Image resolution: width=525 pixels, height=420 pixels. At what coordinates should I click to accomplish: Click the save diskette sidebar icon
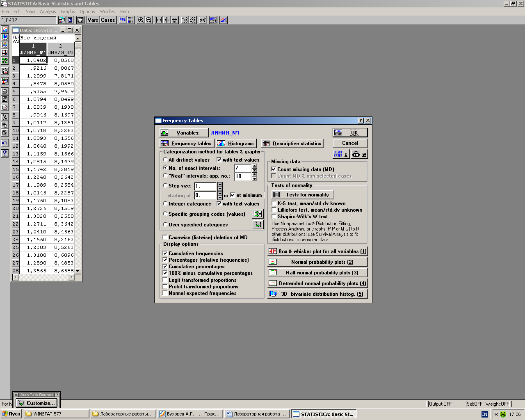coord(5,99)
